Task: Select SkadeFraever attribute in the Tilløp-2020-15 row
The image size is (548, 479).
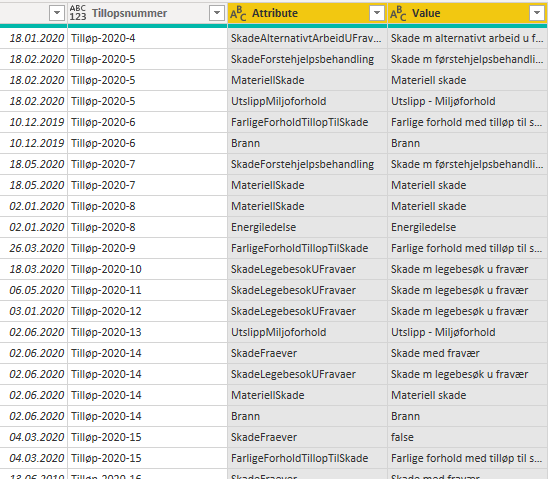Action: coord(307,437)
